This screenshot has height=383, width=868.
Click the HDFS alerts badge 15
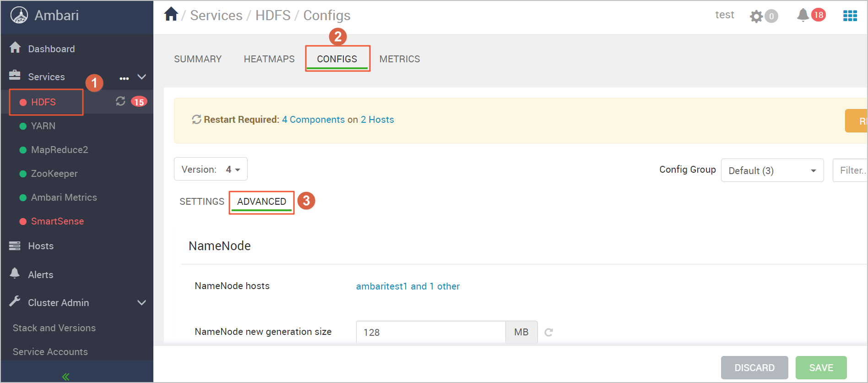[139, 102]
